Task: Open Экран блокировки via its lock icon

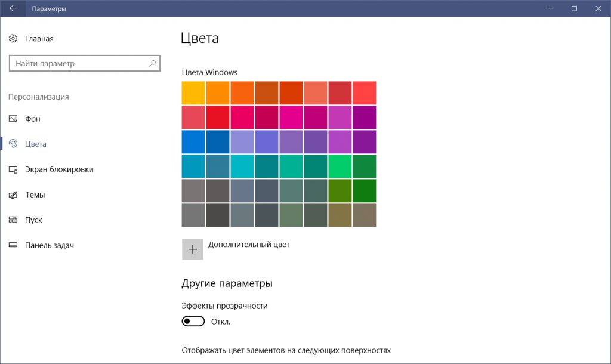Action: click(13, 169)
